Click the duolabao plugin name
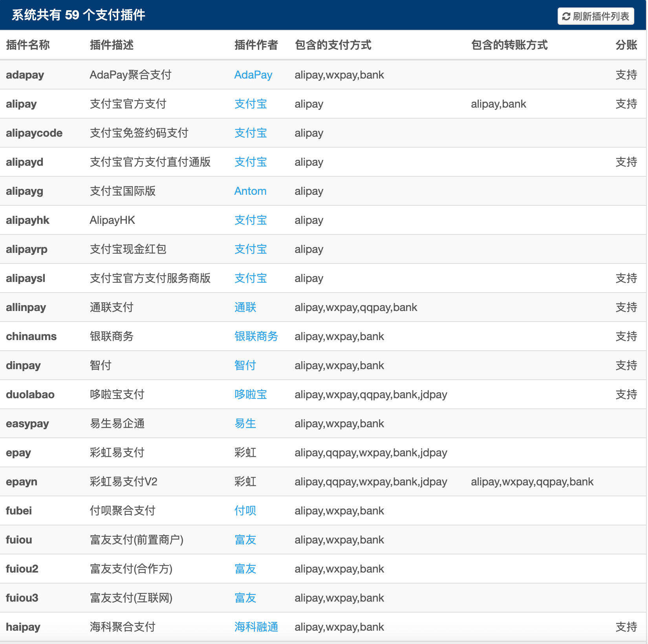This screenshot has width=648, height=644. [x=30, y=395]
